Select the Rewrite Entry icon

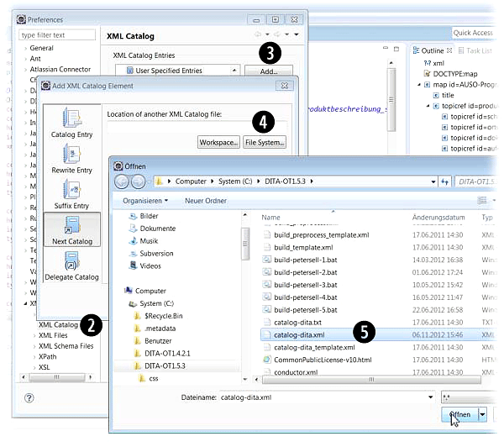coord(72,154)
